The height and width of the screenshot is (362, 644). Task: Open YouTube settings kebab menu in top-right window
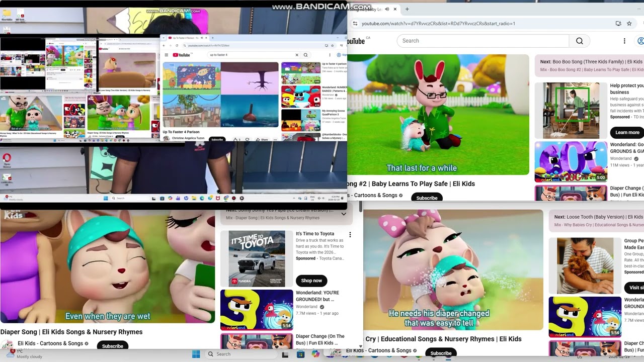pos(624,41)
